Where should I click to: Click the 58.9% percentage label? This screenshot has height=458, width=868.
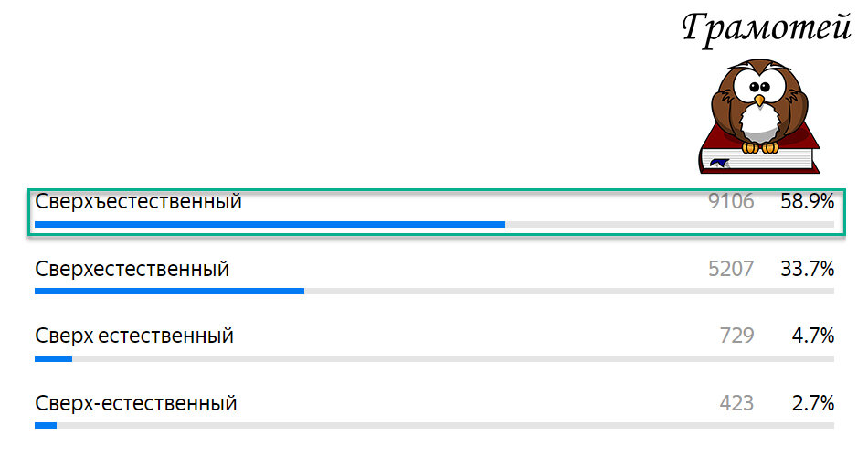tap(807, 202)
